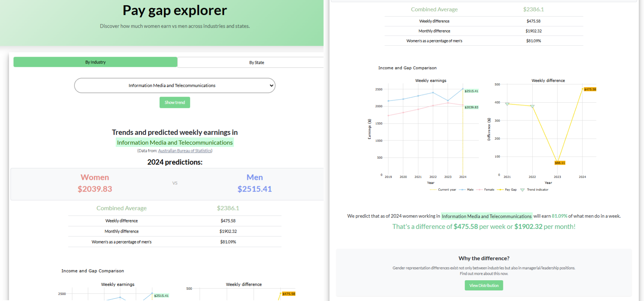Click the 'Earnings ($)' axis label
Image resolution: width=644 pixels, height=301 pixels.
pos(369,129)
